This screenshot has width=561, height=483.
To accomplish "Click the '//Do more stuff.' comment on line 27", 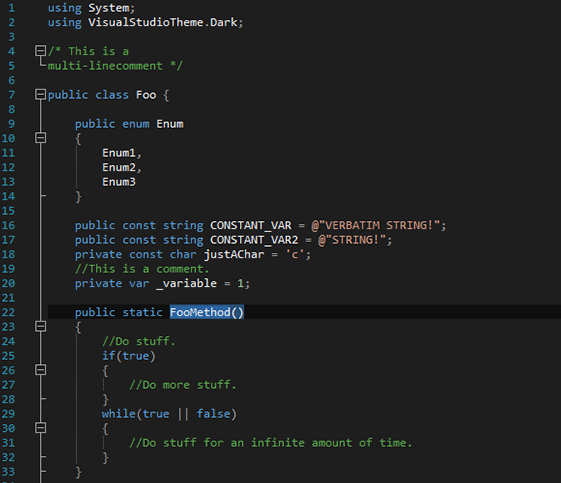I will pos(183,385).
